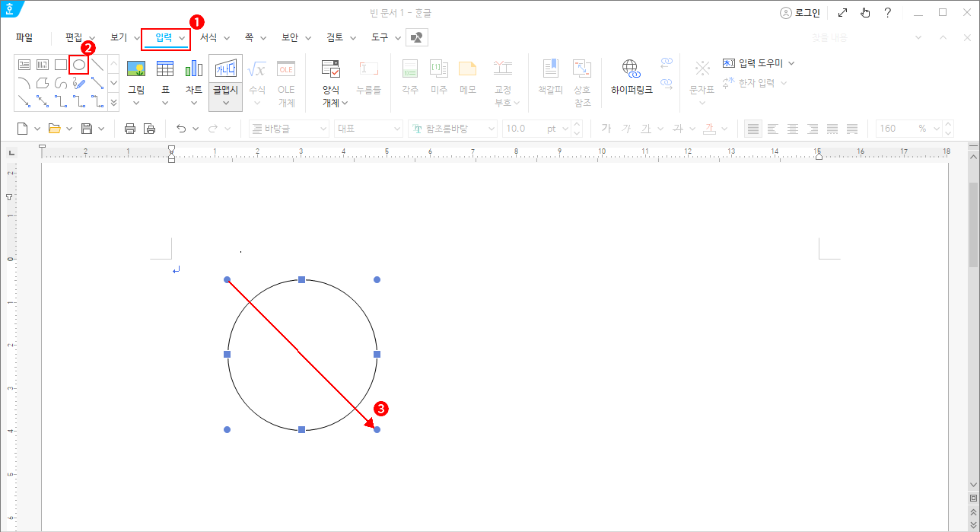Open the font name dropdown 함초롬바탕
The height and width of the screenshot is (532, 980).
click(x=453, y=128)
